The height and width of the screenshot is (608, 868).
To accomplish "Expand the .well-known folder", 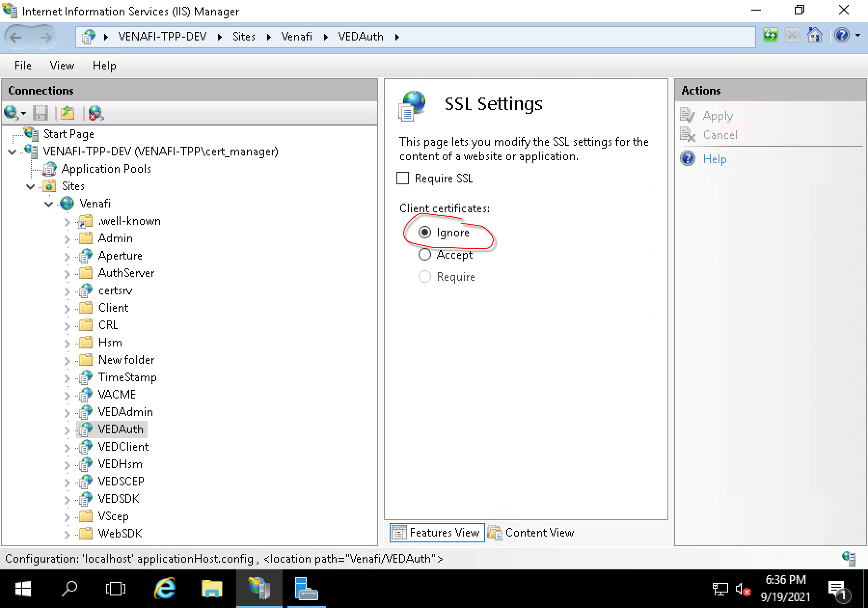I will tap(67, 222).
